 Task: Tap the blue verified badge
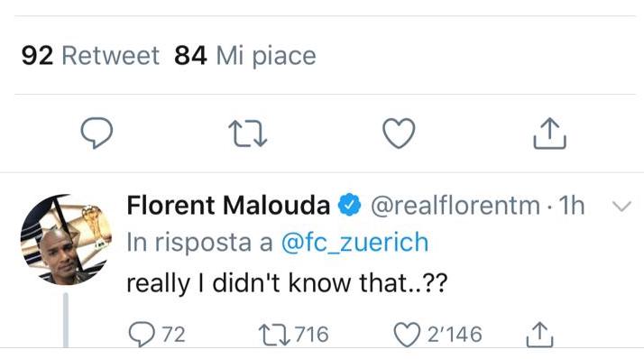click(349, 204)
